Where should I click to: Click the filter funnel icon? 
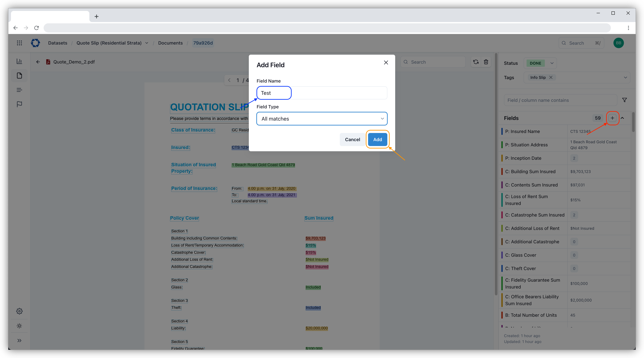click(624, 100)
